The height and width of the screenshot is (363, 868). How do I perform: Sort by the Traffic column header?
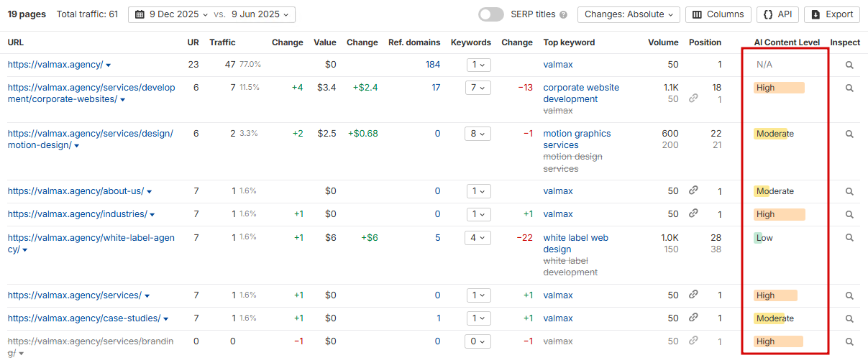tap(222, 42)
